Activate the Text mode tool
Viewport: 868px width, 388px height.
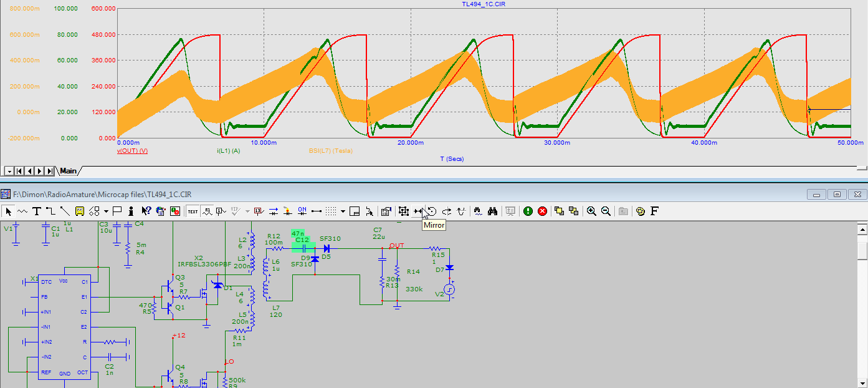(37, 211)
